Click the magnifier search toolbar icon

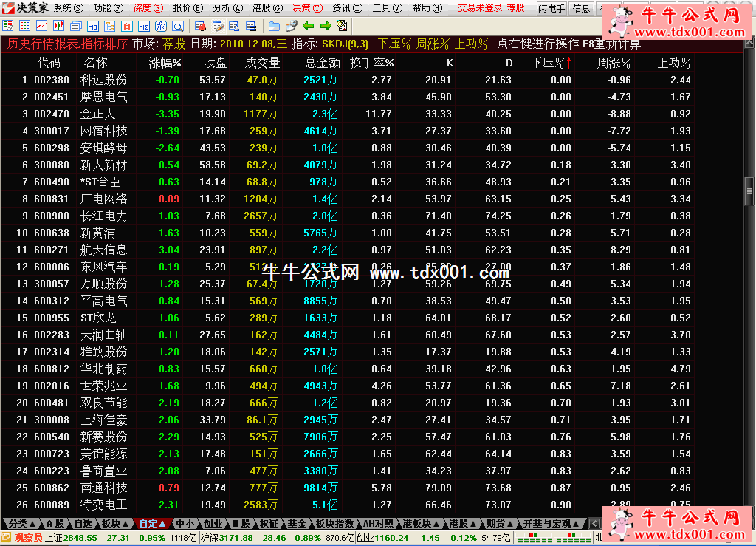[x=177, y=26]
